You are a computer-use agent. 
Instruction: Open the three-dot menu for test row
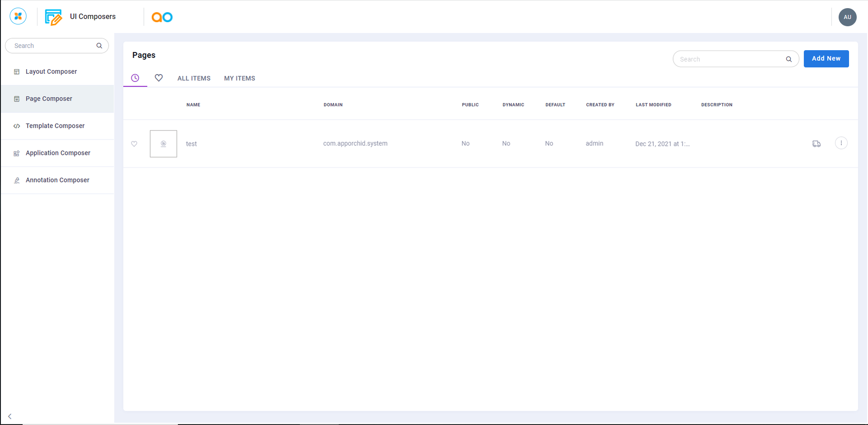[x=841, y=143]
